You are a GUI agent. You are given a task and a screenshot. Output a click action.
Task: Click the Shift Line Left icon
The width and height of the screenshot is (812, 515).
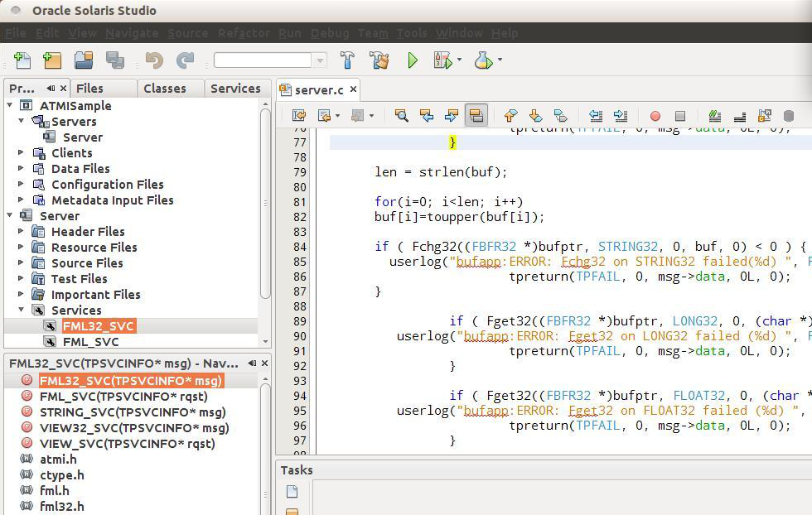(x=596, y=115)
